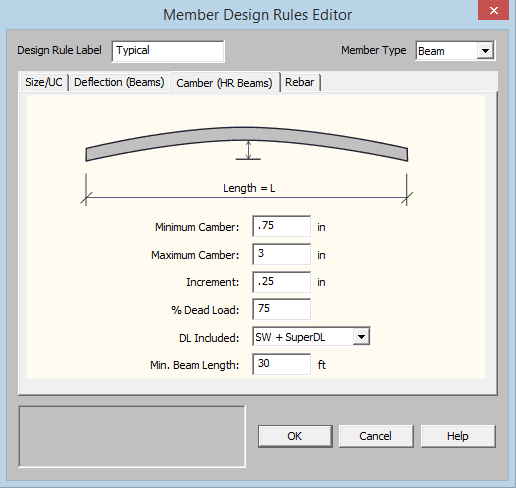This screenshot has height=488, width=516.
Task: Select the Increment input field
Action: pos(281,282)
